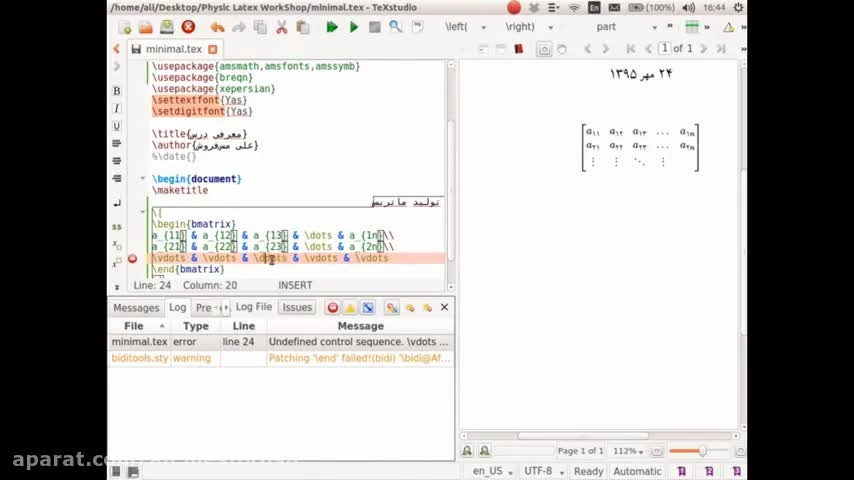Click the Build & View double-arrow icon
The image size is (854, 480).
[332, 27]
